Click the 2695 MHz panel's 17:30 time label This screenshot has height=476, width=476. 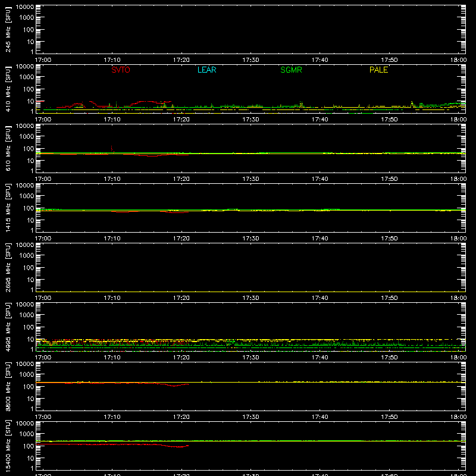[x=250, y=298]
